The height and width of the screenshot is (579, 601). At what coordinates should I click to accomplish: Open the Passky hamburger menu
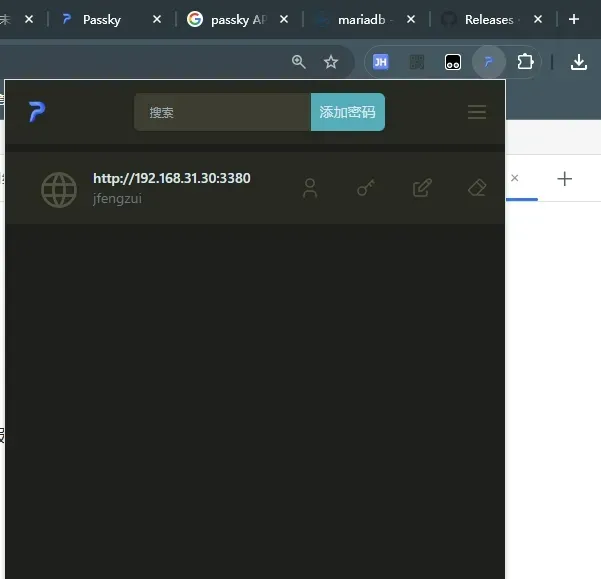tap(477, 112)
